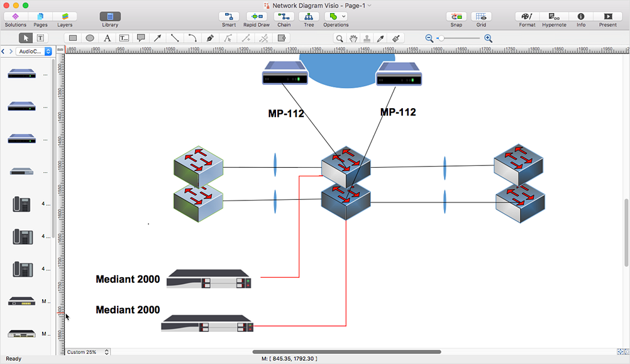This screenshot has width=630, height=364.
Task: Select the Format Brush tool
Action: coord(395,38)
